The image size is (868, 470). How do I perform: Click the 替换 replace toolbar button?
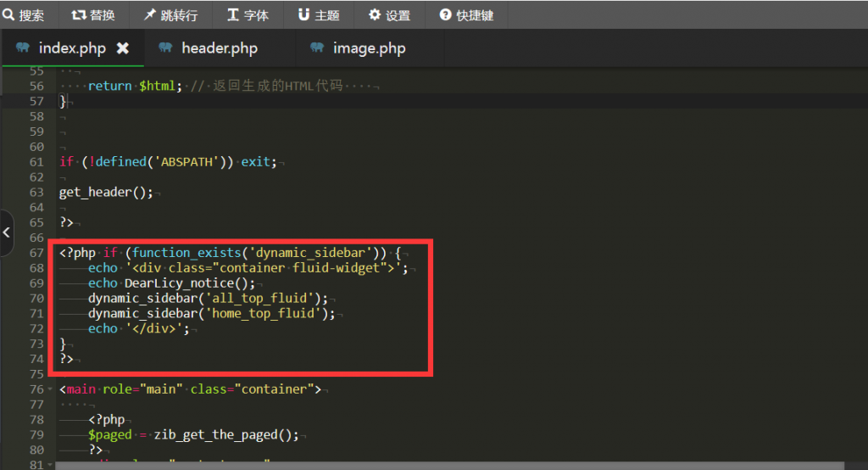[93, 15]
